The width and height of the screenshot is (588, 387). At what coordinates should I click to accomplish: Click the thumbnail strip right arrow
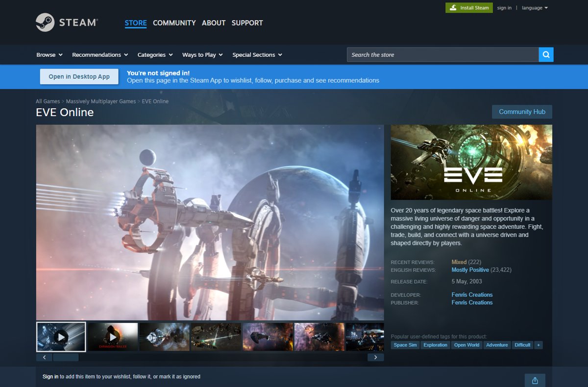[376, 357]
